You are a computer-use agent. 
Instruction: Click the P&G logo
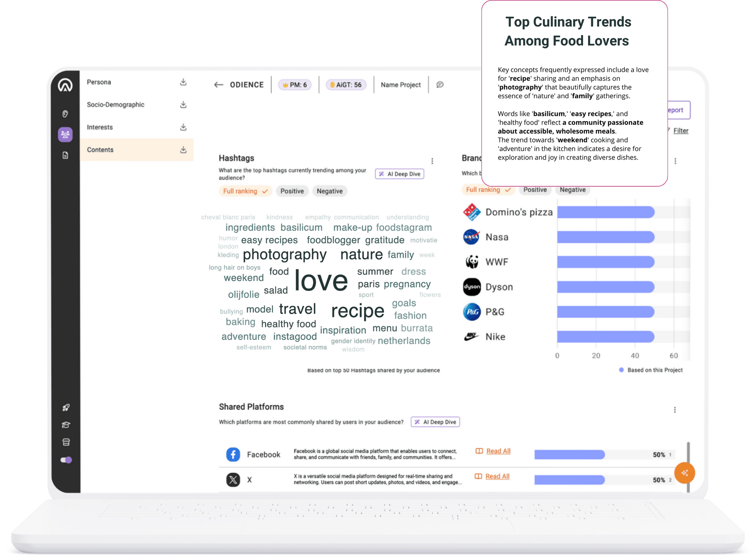(471, 312)
